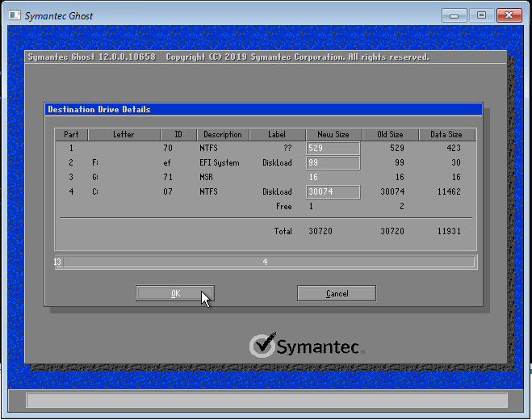
Task: Click drive letter G: in row 3
Action: [95, 177]
